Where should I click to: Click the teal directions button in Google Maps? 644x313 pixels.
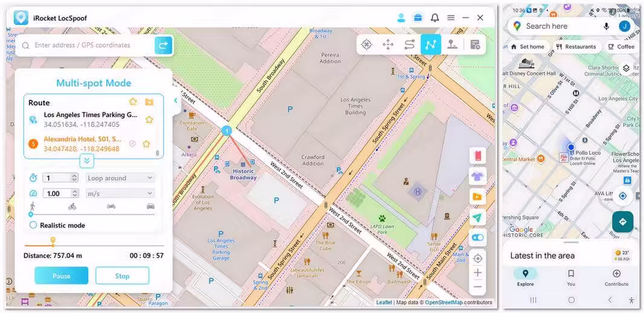click(623, 222)
